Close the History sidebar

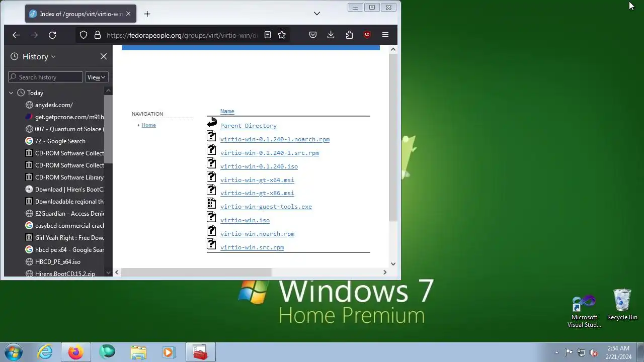click(x=104, y=56)
